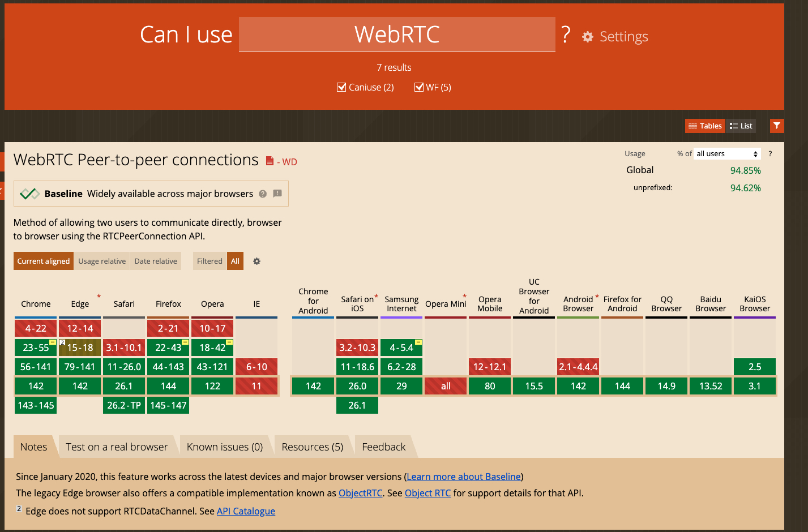Click Android Browser 2.1-4.4.4 cell
The width and height of the screenshot is (808, 532).
pos(578,367)
